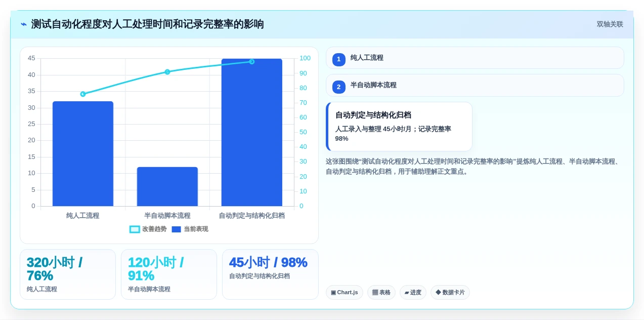The width and height of the screenshot is (644, 320).
Task: Click the 自动判定与结构化归档 bar in chart
Action: coord(251,133)
